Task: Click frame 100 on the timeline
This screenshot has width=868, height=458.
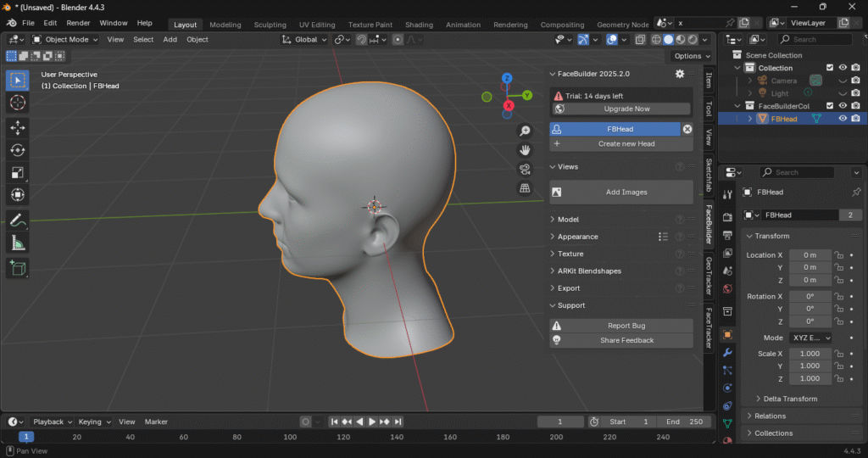Action: point(291,437)
